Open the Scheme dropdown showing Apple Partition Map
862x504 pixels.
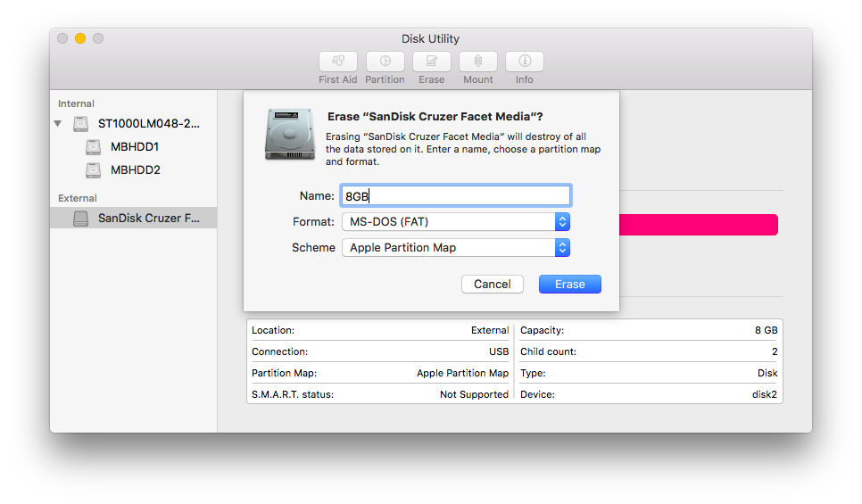click(x=456, y=248)
